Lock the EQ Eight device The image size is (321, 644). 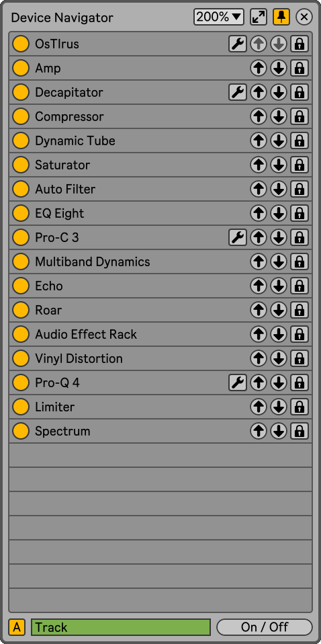click(x=300, y=213)
